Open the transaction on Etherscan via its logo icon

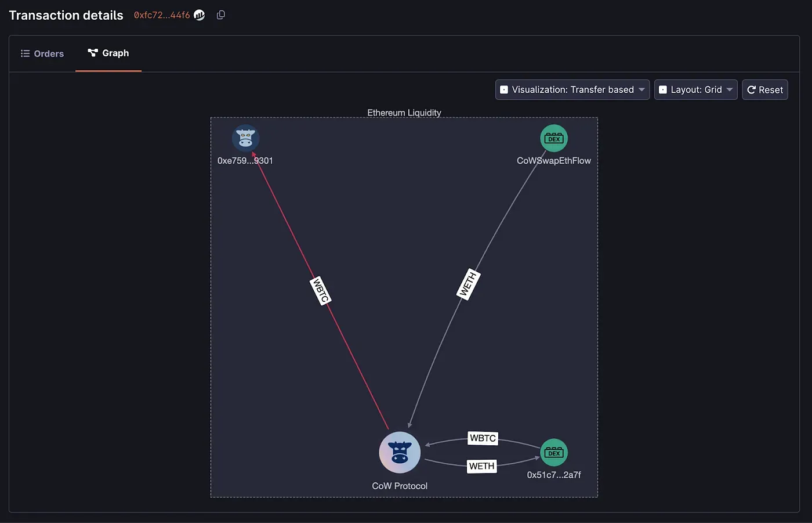point(199,15)
